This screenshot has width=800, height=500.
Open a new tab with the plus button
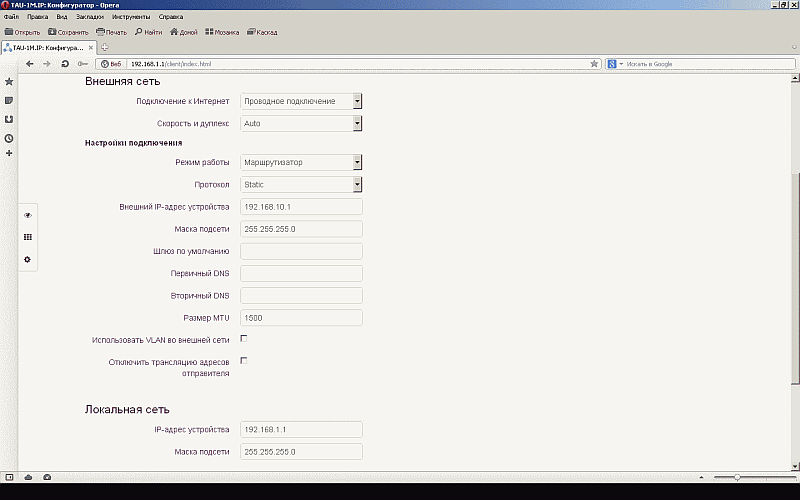pyautogui.click(x=105, y=47)
